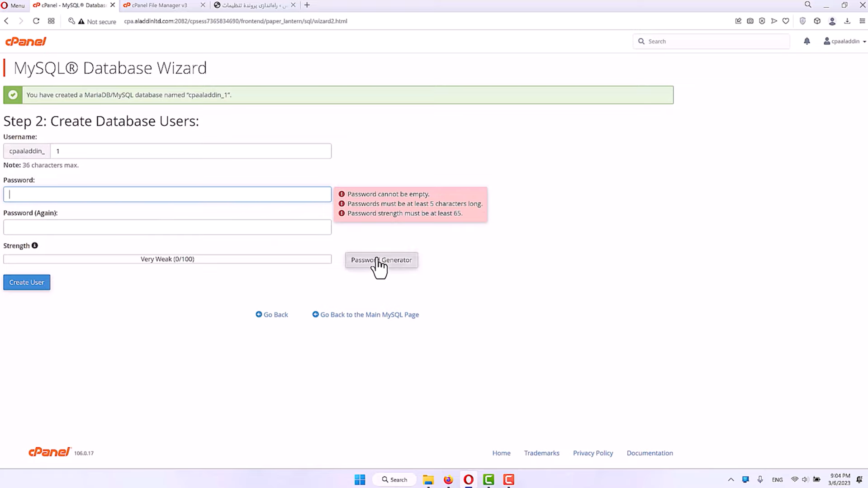Follow the Go Back link
This screenshot has width=868, height=488.
point(271,315)
